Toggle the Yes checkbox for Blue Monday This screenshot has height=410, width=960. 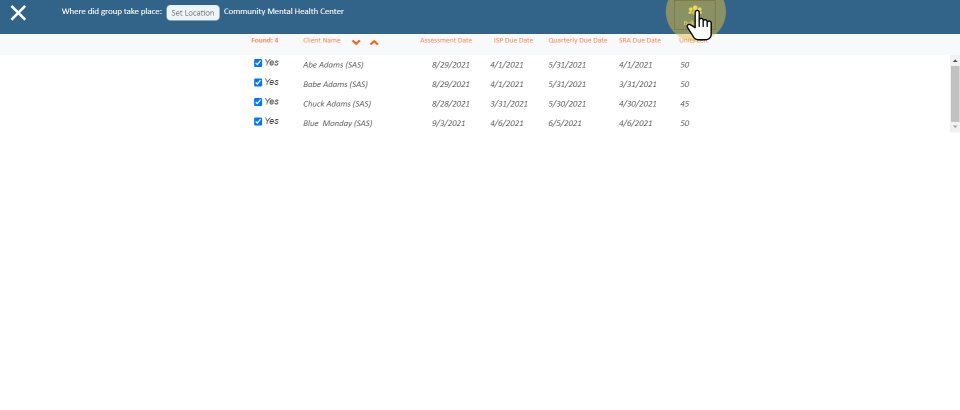[258, 121]
